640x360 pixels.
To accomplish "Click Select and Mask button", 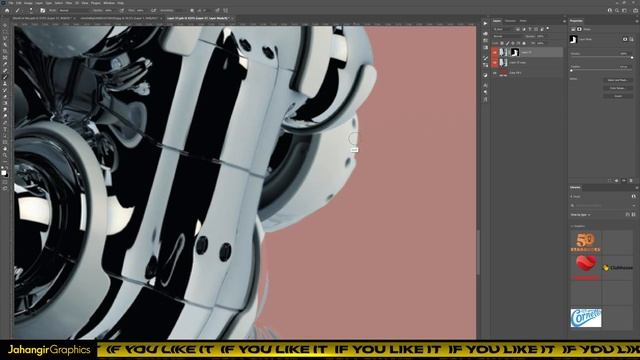I will click(x=618, y=80).
